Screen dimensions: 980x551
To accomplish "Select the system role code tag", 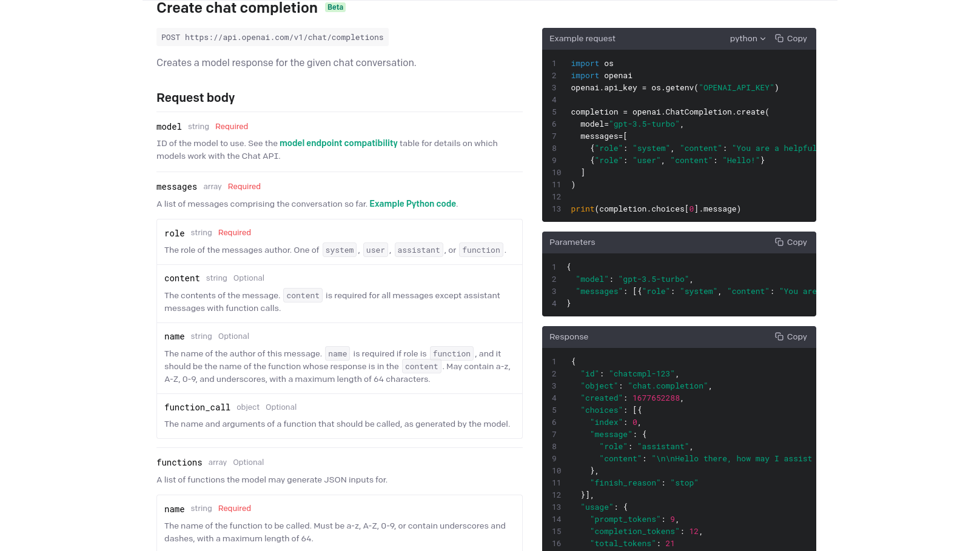I will coord(339,250).
